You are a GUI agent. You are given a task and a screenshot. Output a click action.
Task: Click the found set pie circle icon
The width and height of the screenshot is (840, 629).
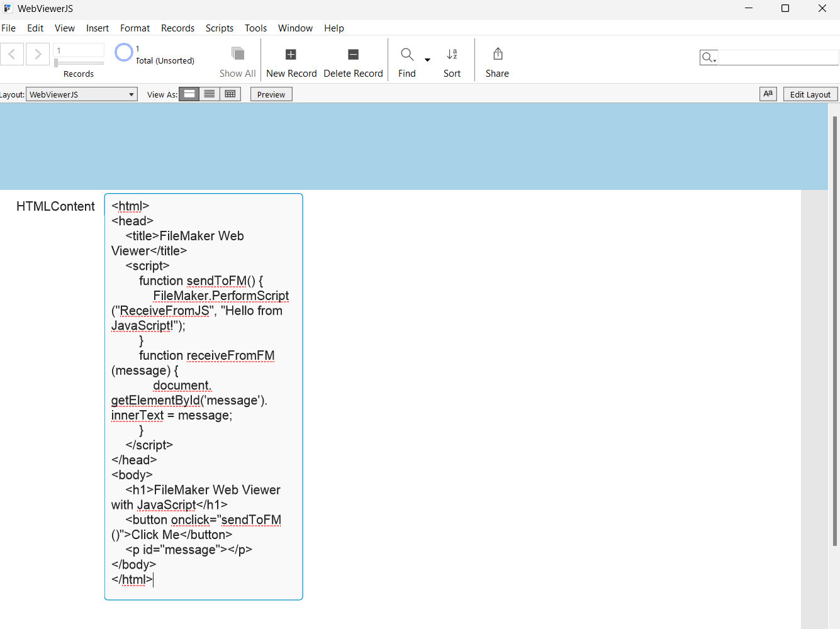click(124, 52)
